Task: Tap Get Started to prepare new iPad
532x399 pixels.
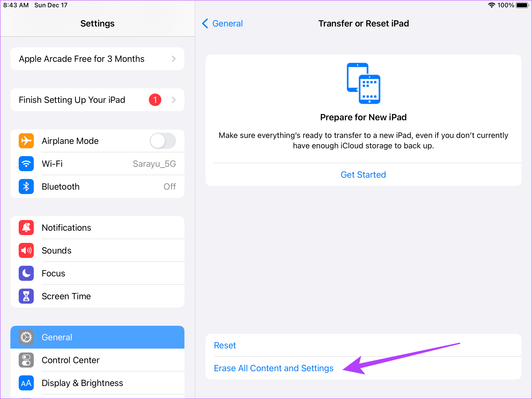Action: 363,174
